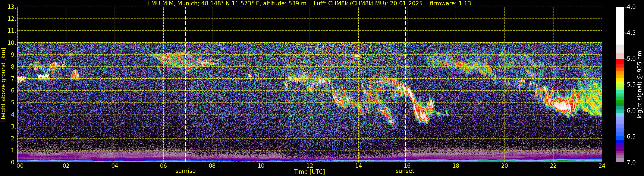Click height axis tick label "9."

point(13,55)
